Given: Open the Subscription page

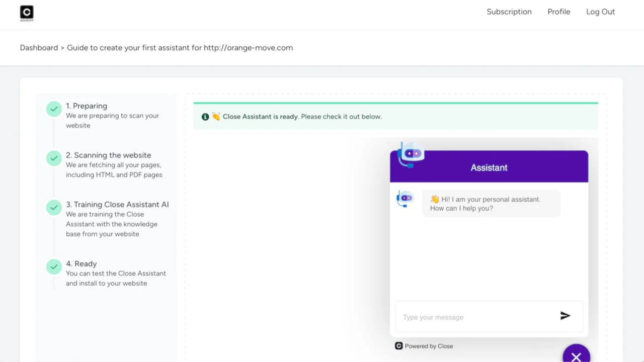Looking at the screenshot, I should click(509, 12).
